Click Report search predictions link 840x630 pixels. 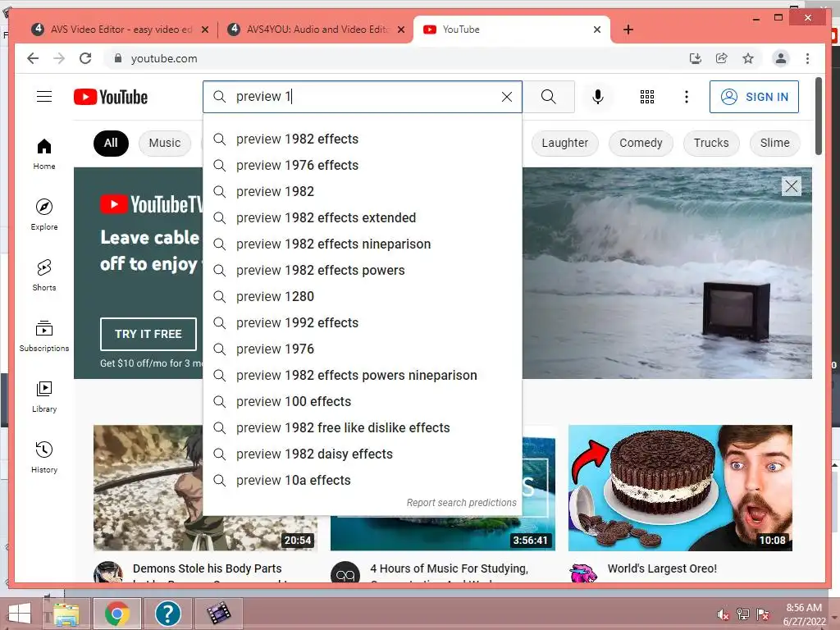[x=461, y=503]
